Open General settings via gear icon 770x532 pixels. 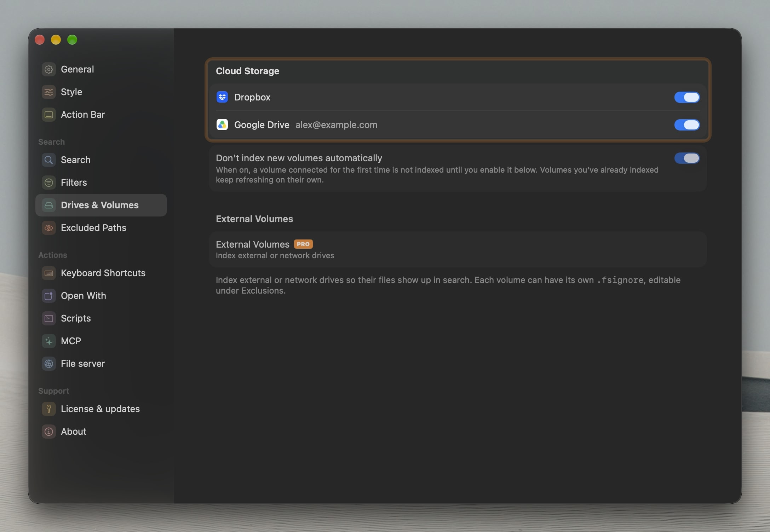49,69
